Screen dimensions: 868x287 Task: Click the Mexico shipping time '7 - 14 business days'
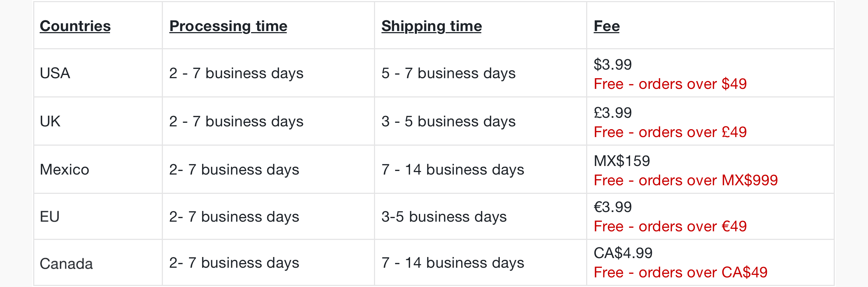point(453,170)
